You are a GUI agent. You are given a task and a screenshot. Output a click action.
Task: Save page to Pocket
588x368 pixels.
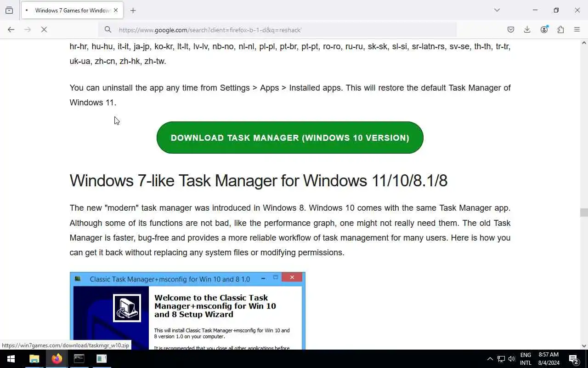pos(511,29)
